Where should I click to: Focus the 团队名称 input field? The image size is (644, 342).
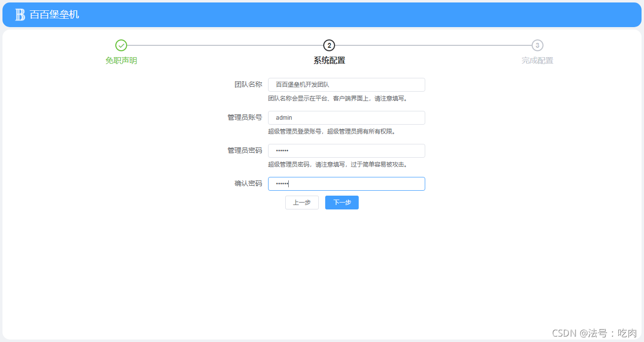(346, 85)
